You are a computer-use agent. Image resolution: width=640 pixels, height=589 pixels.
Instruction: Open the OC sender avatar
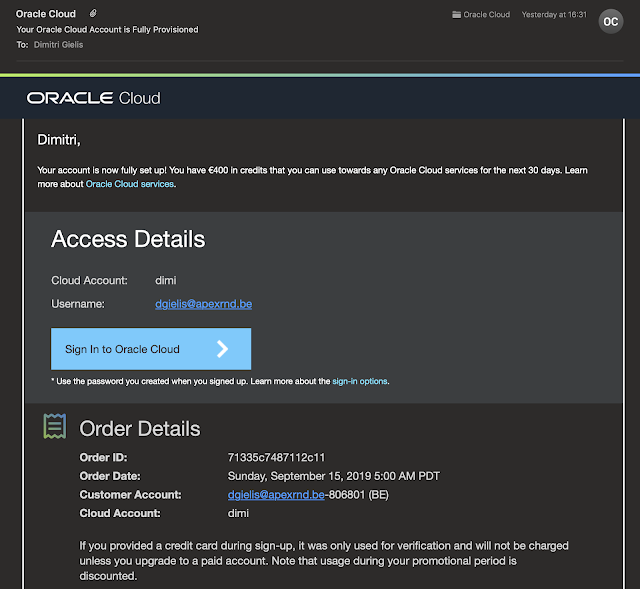tap(609, 21)
